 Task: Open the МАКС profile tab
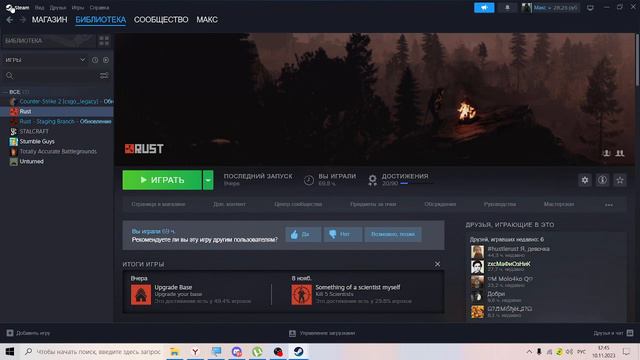(207, 20)
